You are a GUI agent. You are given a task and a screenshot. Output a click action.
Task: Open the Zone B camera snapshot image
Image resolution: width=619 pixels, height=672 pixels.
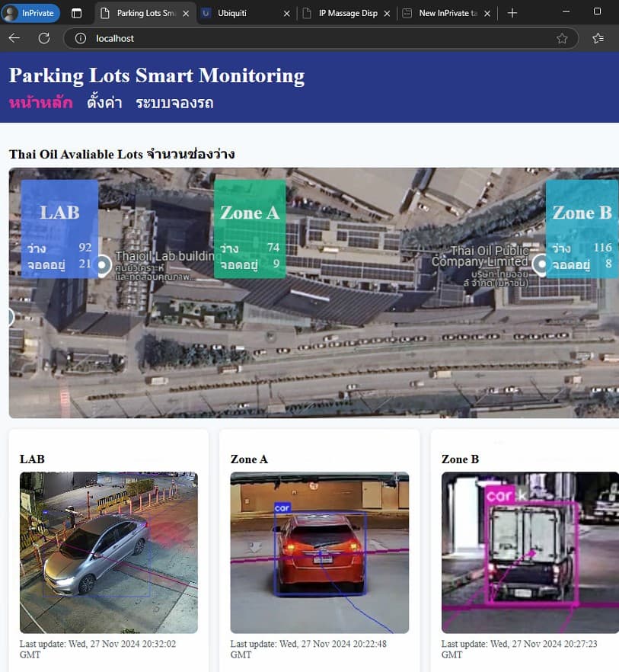pyautogui.click(x=531, y=552)
